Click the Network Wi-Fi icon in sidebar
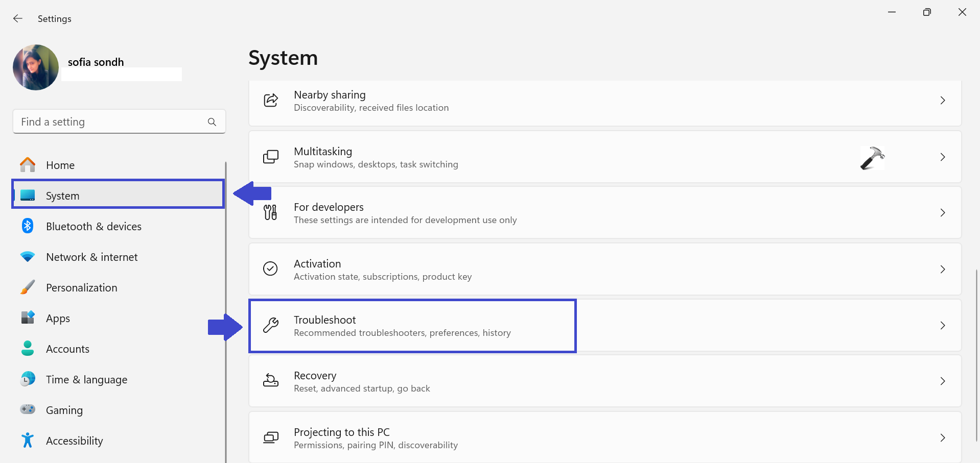Screen dimensions: 980x463 28,257
